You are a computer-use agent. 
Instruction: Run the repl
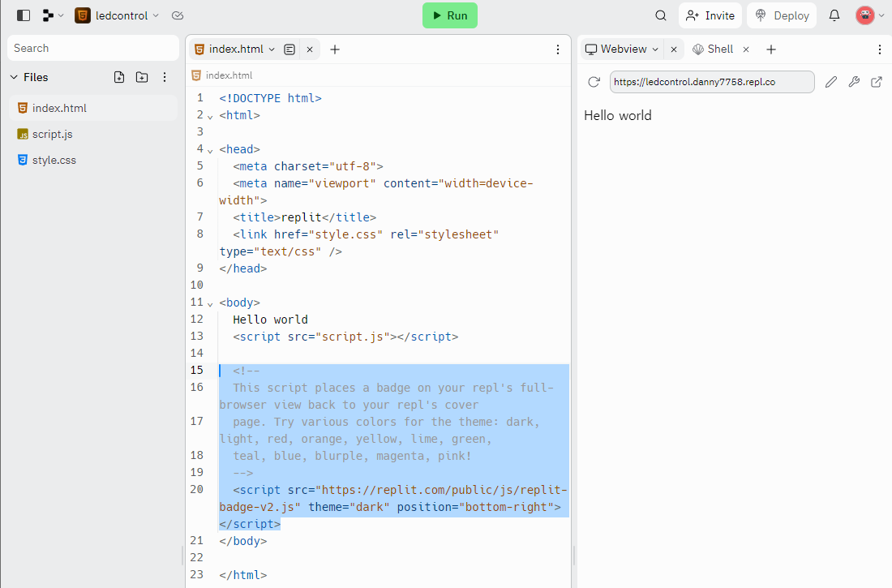click(x=450, y=15)
